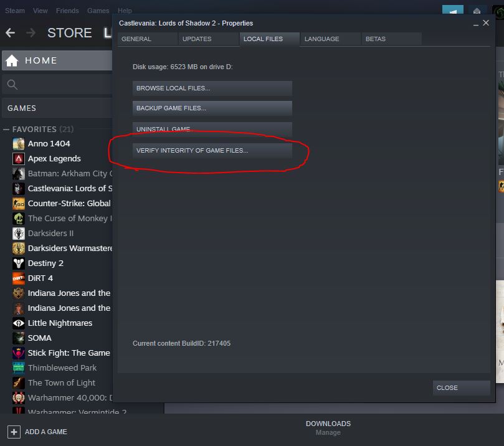Click the Apex Legends game icon
The image size is (504, 446).
pos(19,159)
